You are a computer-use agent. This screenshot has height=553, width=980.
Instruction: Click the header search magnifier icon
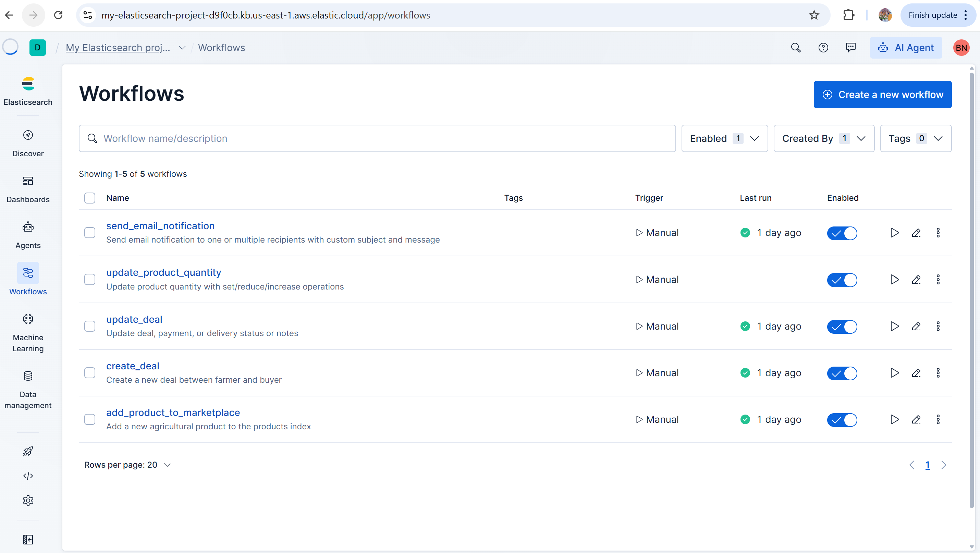click(x=796, y=48)
